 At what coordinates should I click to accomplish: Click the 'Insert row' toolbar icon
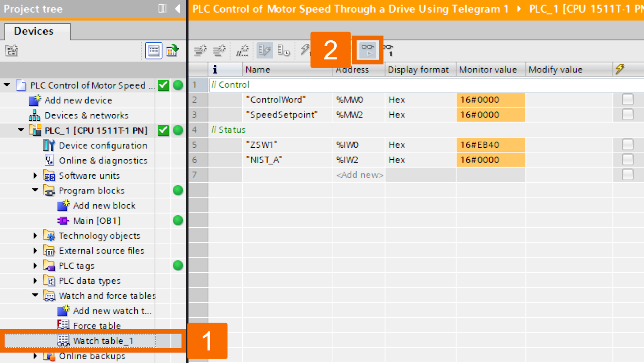click(201, 50)
